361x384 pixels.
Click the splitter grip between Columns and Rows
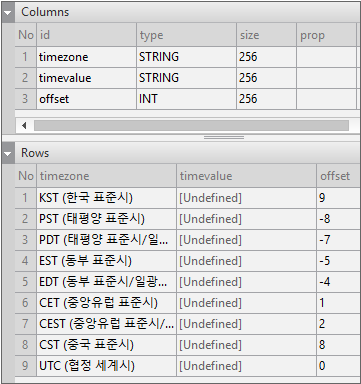pos(224,137)
